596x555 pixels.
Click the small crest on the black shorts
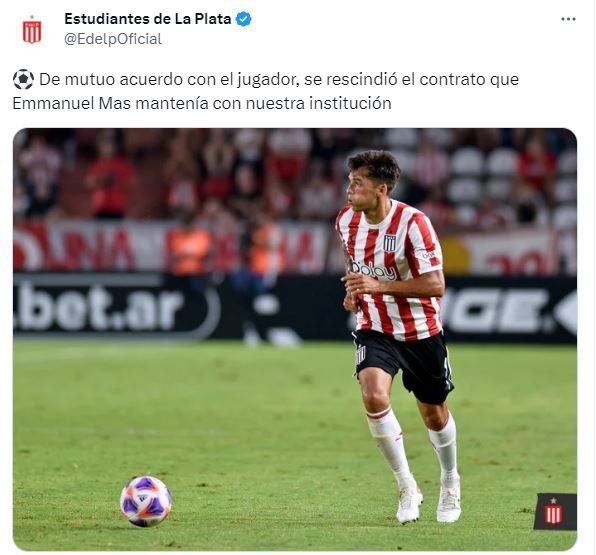pos(360,355)
